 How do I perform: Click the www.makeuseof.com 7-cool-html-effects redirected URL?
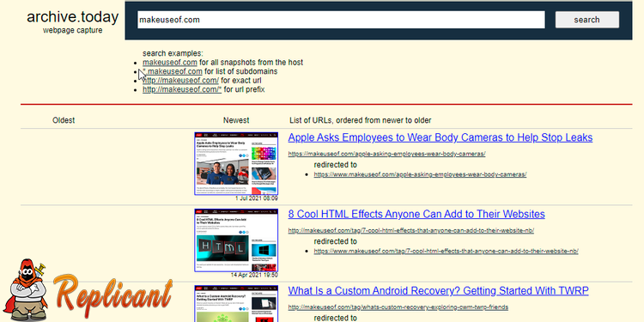coord(447,252)
